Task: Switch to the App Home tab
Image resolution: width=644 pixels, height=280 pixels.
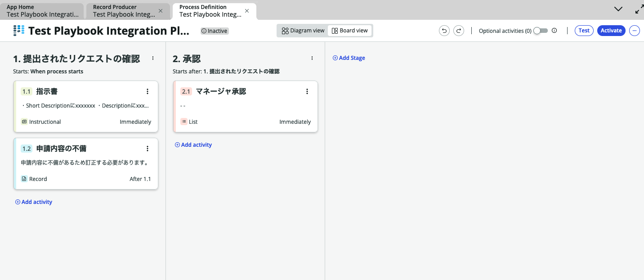Action: click(x=40, y=11)
